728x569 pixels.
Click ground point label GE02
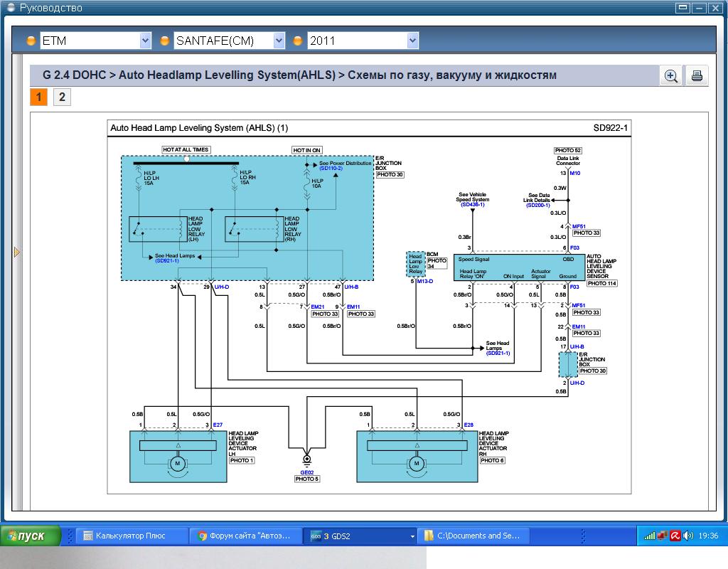click(306, 472)
